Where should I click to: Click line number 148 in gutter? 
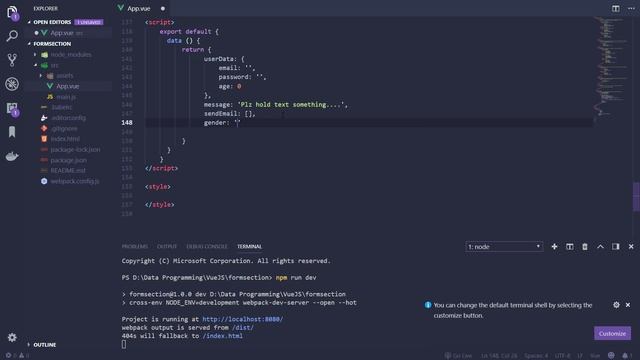127,122
